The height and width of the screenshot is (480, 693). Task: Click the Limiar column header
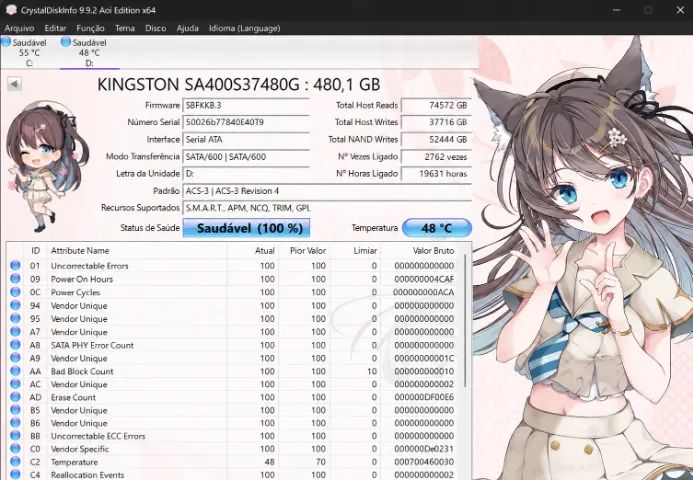tap(355, 251)
